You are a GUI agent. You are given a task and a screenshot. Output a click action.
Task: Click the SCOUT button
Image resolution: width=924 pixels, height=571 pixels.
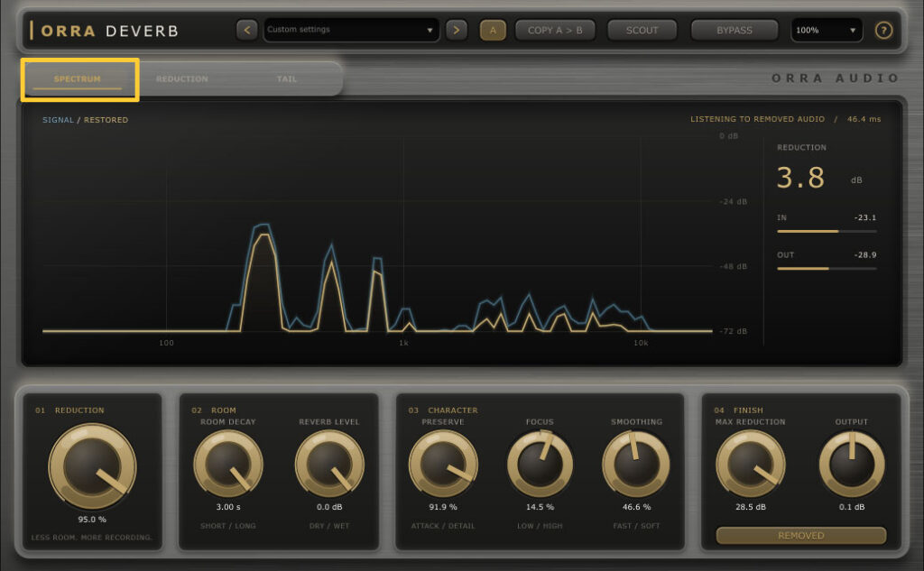(x=642, y=30)
